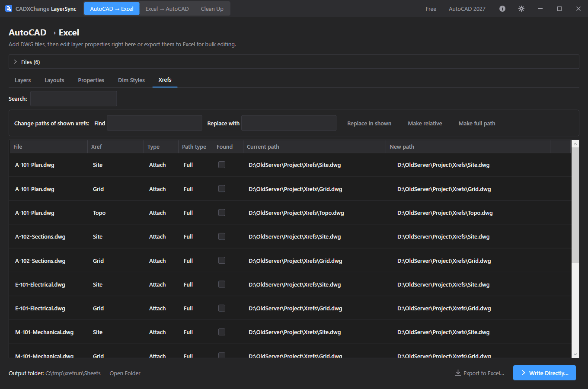Click the Open Folder link
The image size is (588, 389).
pyautogui.click(x=125, y=373)
